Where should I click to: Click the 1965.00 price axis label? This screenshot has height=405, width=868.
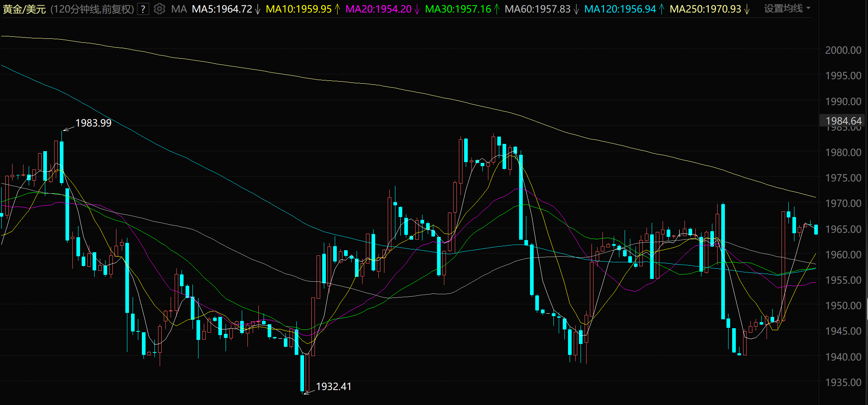tap(843, 229)
